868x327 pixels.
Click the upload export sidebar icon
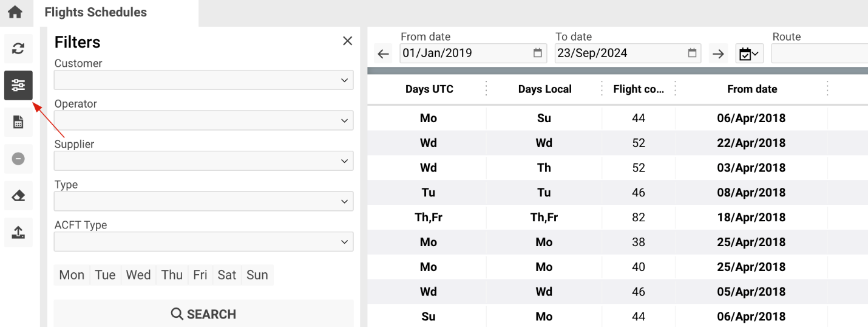pos(18,232)
